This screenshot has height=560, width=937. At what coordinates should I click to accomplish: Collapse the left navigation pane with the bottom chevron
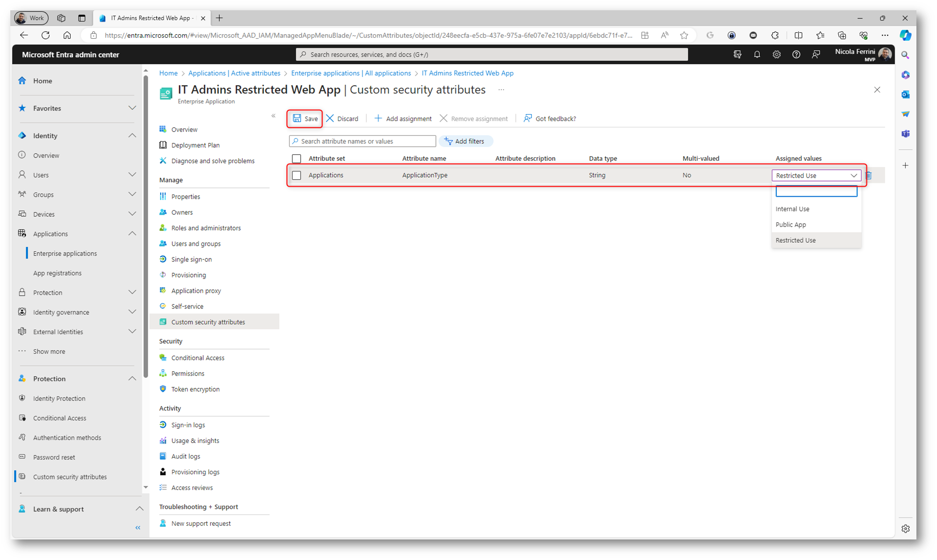[138, 527]
